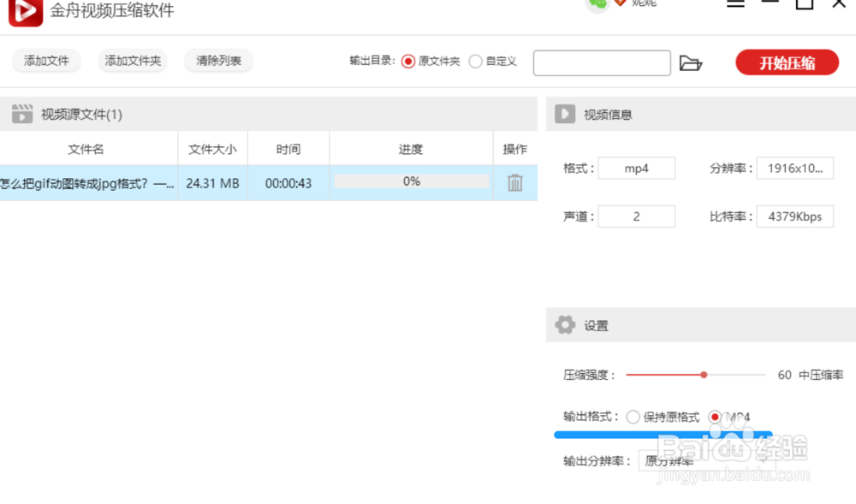This screenshot has width=856, height=504.
Task: Browse output folder with the folder icon
Action: coord(693,62)
